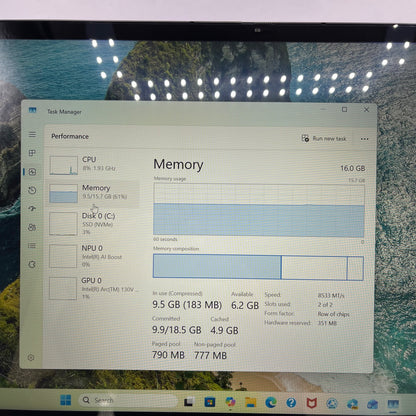The height and width of the screenshot is (416, 416).
Task: Open the Services sidebar icon
Action: [32, 264]
